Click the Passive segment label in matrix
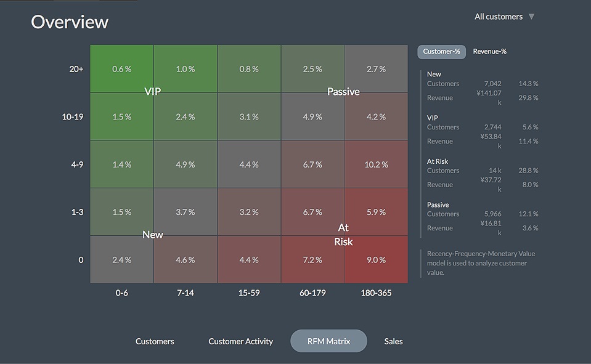 tap(343, 92)
